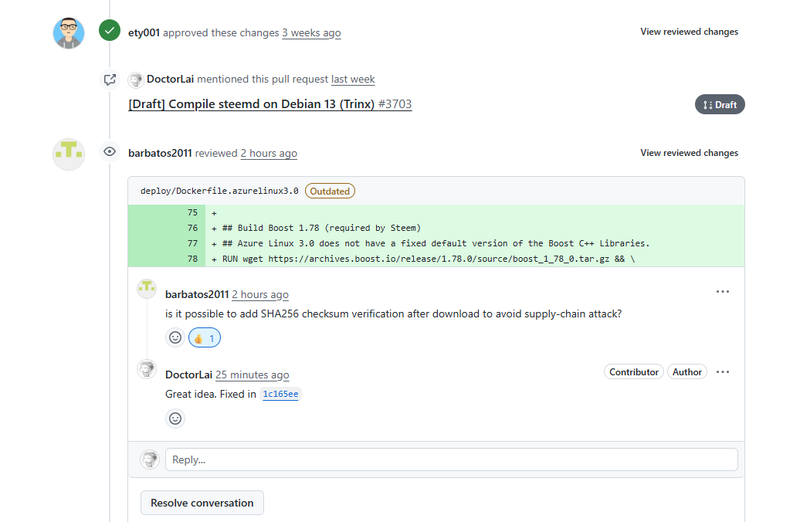Add emoji reaction to DoctorLai's reply
Viewport: 800px width, 522px height.
click(x=175, y=418)
